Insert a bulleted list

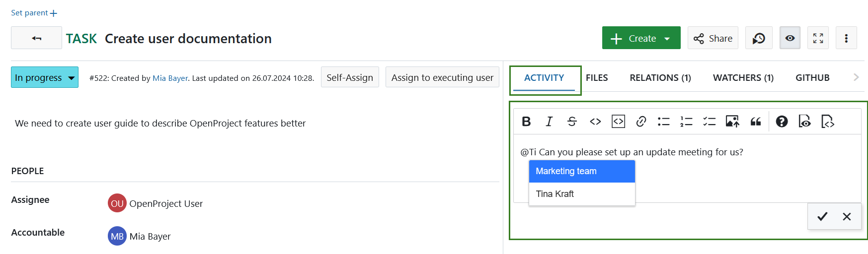click(664, 122)
